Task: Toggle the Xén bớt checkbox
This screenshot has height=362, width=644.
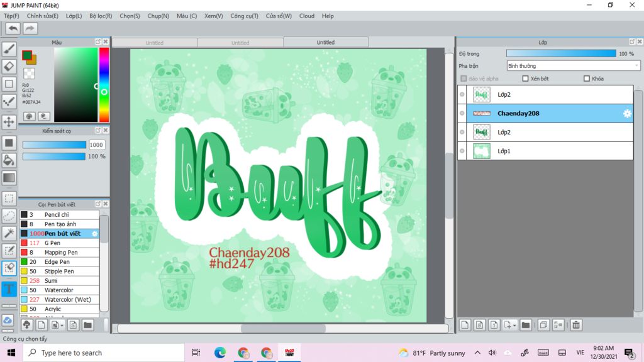Action: pyautogui.click(x=525, y=79)
